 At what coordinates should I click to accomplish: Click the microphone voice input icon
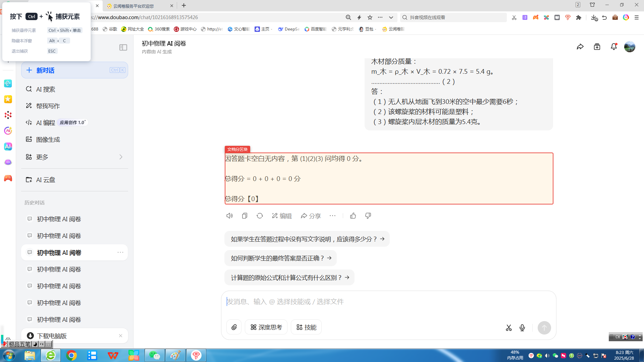(x=522, y=328)
